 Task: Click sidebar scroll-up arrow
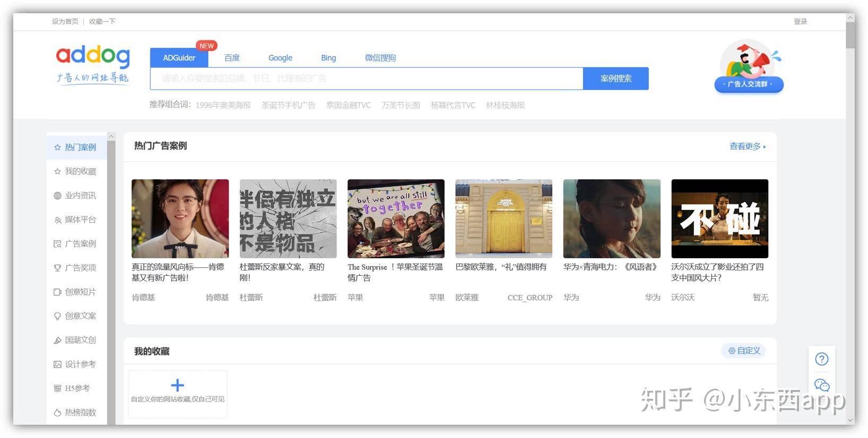(111, 136)
